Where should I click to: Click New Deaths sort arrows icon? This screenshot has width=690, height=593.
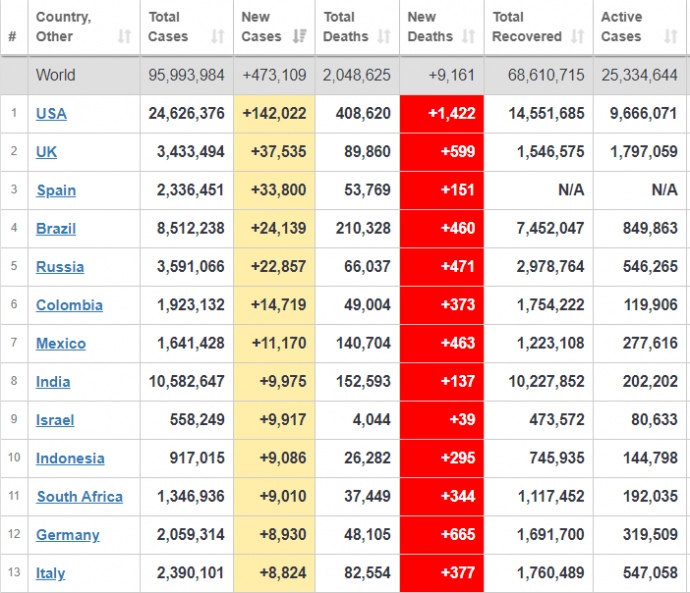pyautogui.click(x=468, y=37)
